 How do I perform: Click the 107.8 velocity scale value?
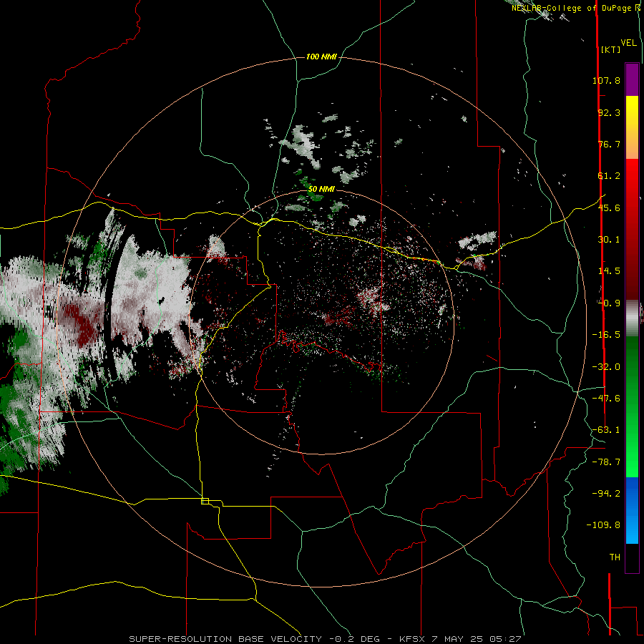pos(606,80)
